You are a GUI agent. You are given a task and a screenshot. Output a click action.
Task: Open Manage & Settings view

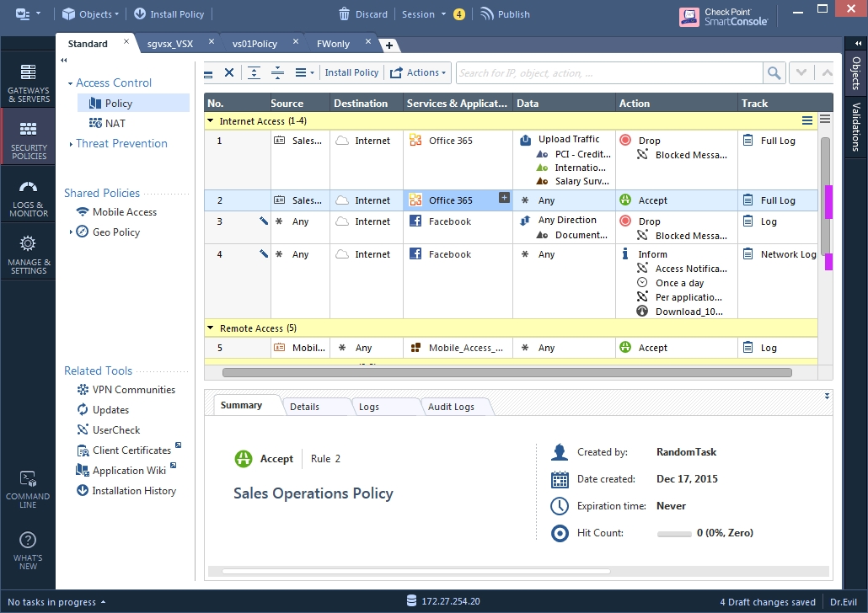coord(28,254)
